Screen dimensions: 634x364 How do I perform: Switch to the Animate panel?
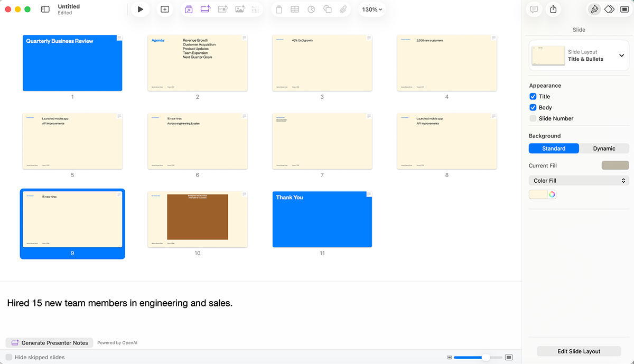(609, 9)
